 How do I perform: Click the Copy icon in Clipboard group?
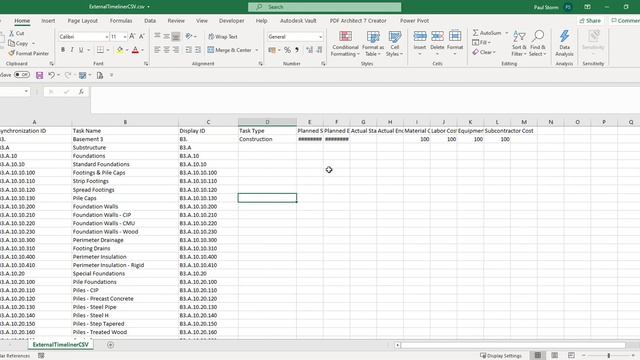pos(12,43)
